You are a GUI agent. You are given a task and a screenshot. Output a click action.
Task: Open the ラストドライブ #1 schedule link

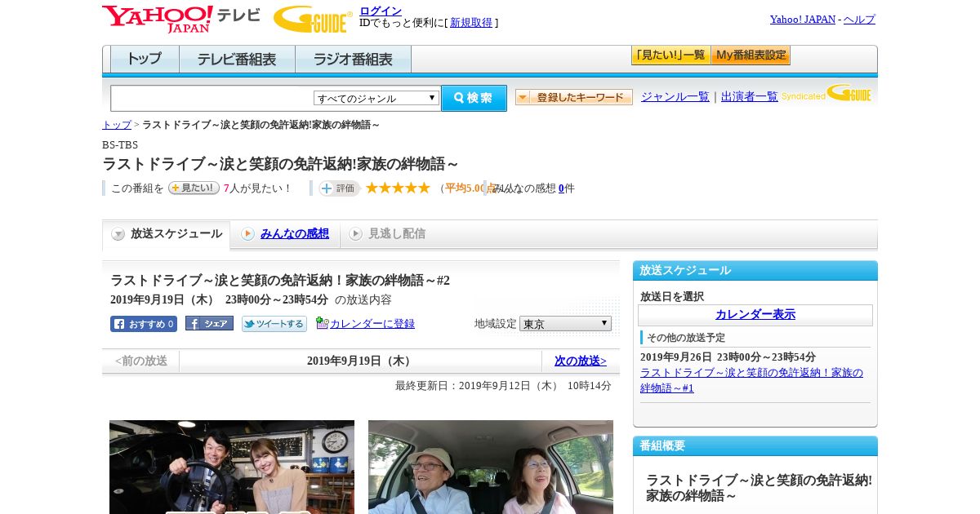pos(751,380)
